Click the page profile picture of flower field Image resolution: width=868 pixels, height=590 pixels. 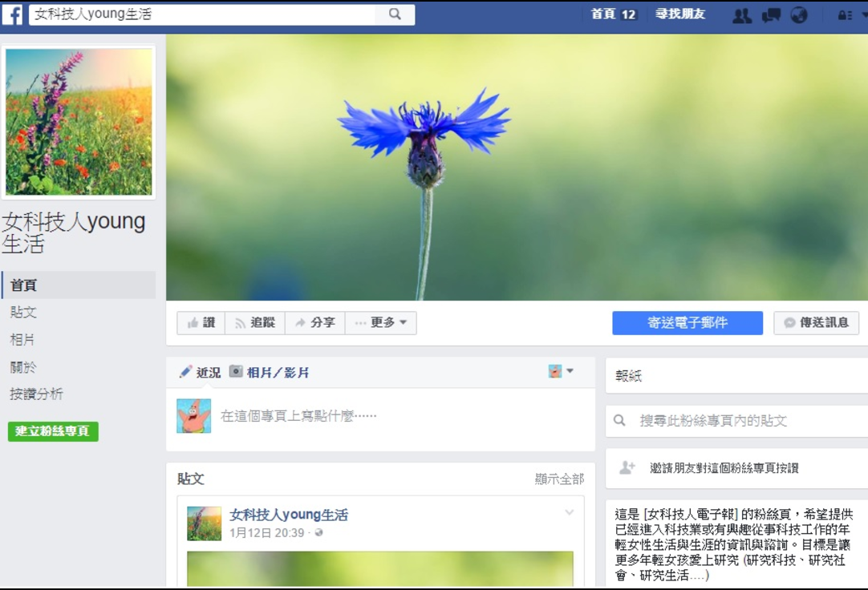tap(79, 122)
